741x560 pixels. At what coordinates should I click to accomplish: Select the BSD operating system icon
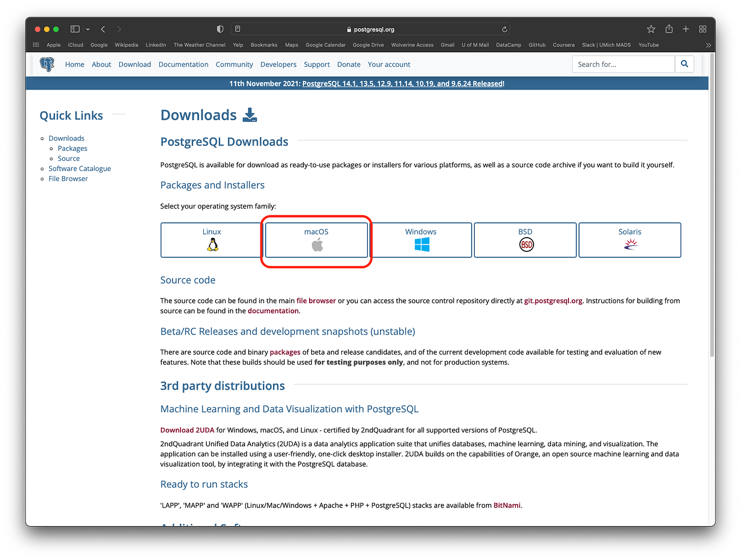[x=525, y=245]
